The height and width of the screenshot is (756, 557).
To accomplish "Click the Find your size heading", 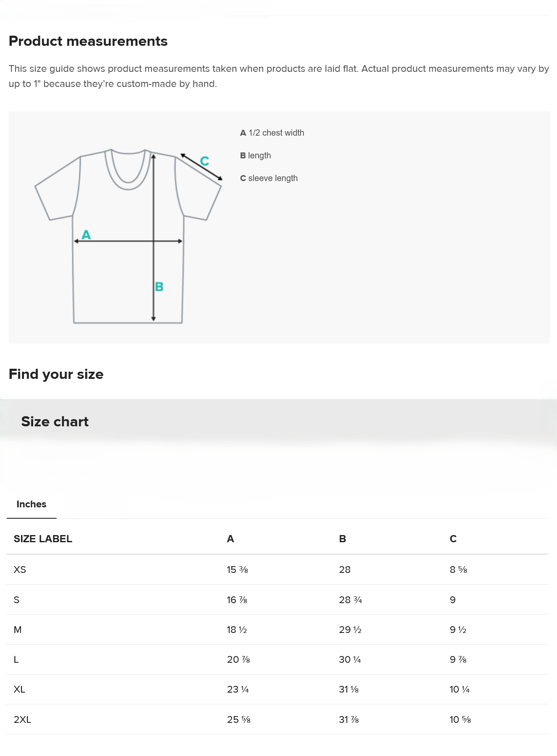I will click(56, 374).
